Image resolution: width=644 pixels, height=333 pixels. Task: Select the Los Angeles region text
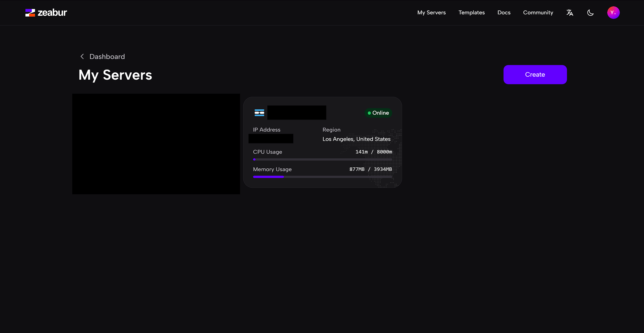pyautogui.click(x=356, y=139)
